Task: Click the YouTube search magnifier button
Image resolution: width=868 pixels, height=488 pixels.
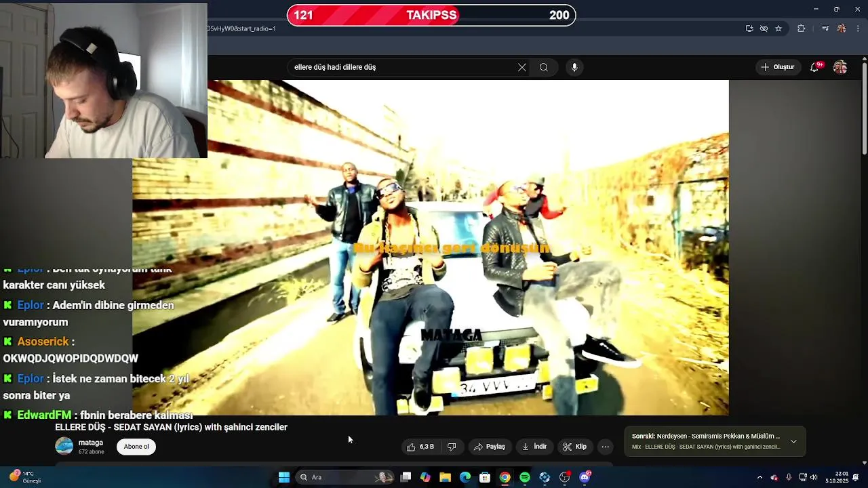Action: tap(544, 67)
